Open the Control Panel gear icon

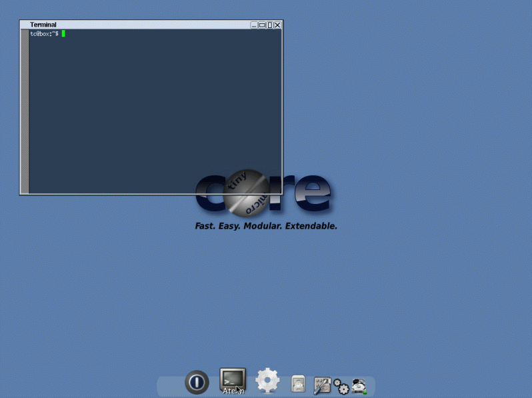(x=267, y=381)
